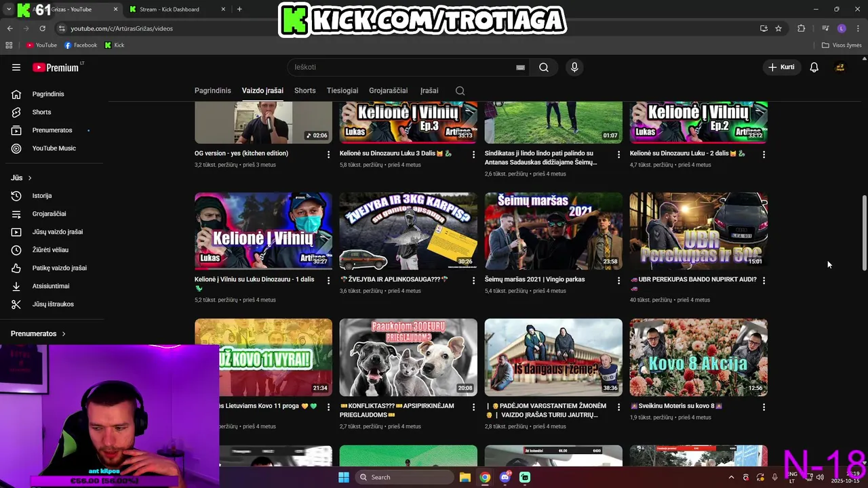Viewport: 868px width, 488px height.
Task: Open YouTube Music from sidebar
Action: (54, 148)
